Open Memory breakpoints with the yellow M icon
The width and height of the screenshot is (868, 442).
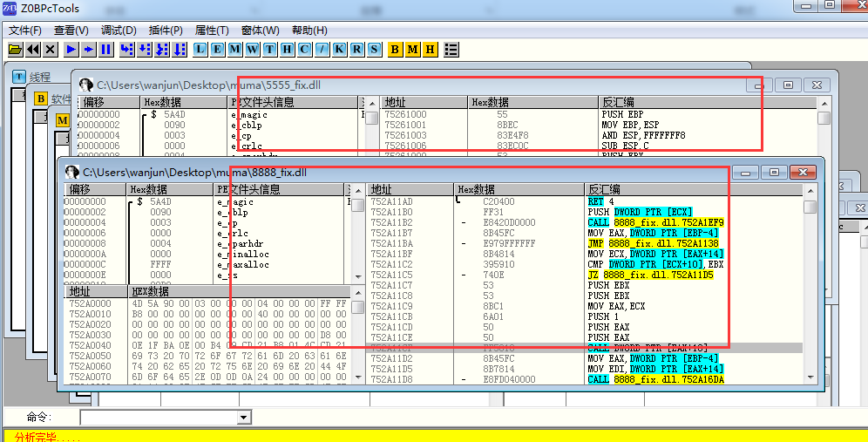click(x=412, y=50)
